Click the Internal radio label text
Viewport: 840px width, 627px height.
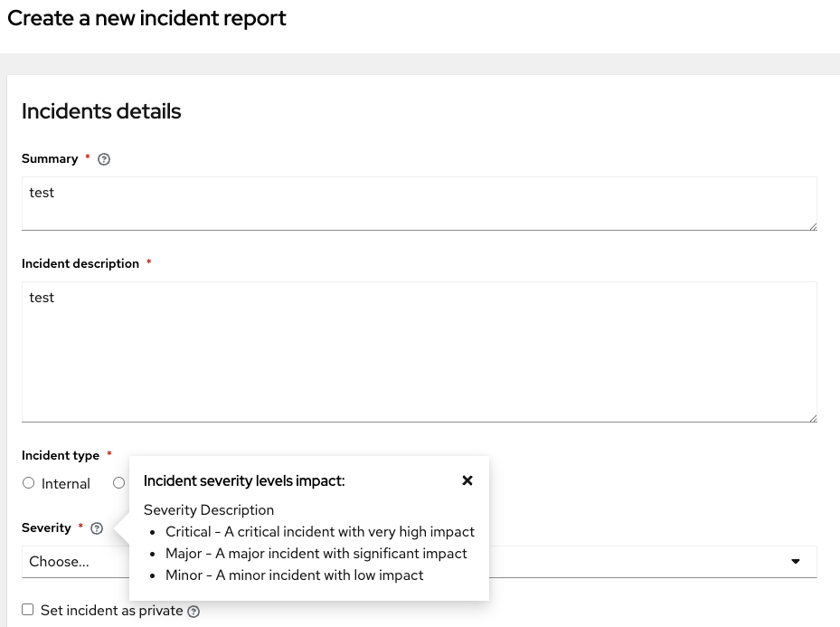click(66, 484)
